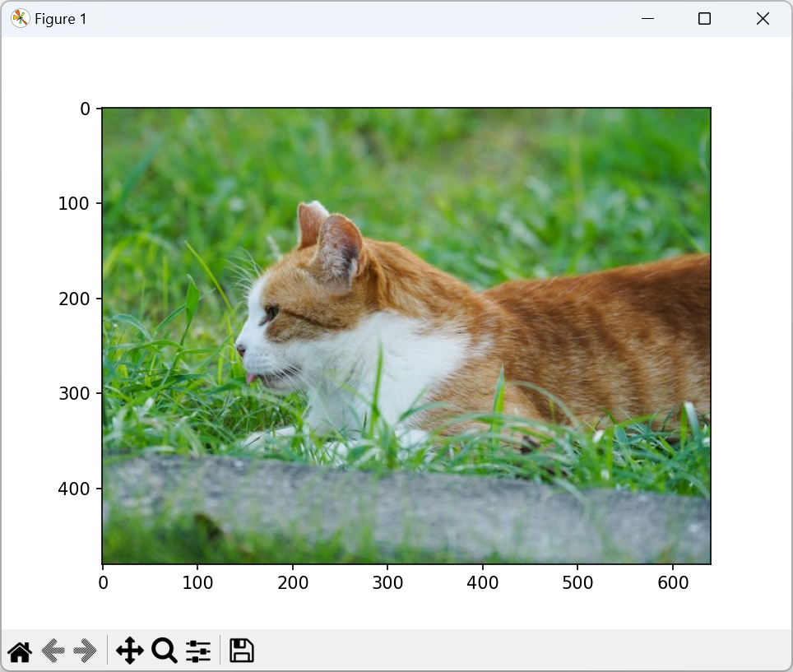Click the 200 tick label on the y-axis

(x=74, y=299)
